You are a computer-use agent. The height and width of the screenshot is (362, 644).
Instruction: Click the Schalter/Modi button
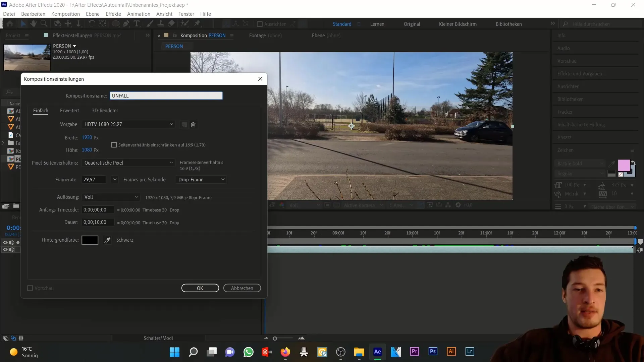pos(158,338)
